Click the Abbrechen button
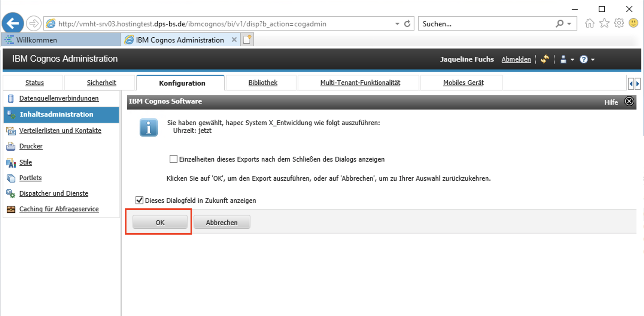Image resolution: width=644 pixels, height=316 pixels. [222, 222]
